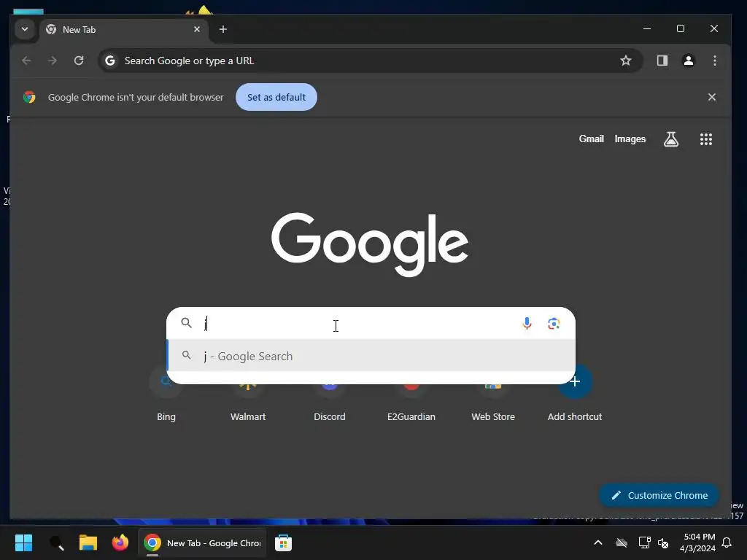Open the Images link
The height and width of the screenshot is (560, 747).
[630, 139]
